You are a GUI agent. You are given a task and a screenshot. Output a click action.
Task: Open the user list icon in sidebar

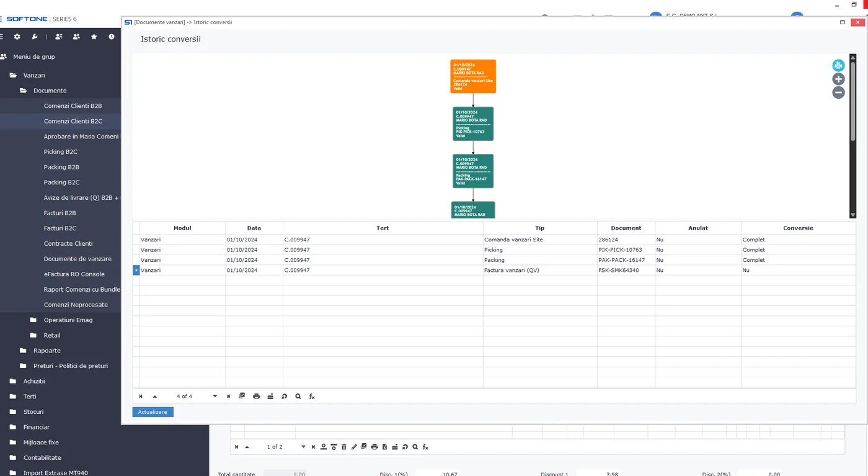[58, 37]
